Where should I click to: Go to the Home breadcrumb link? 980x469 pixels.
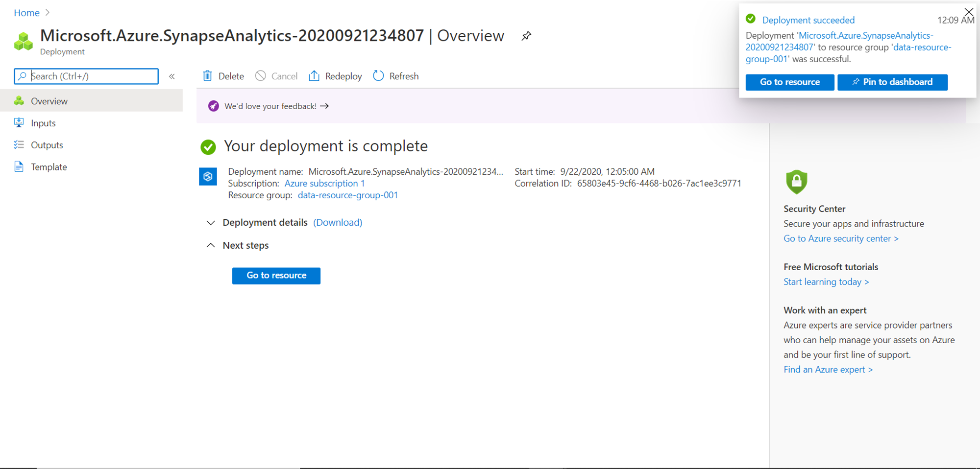26,13
